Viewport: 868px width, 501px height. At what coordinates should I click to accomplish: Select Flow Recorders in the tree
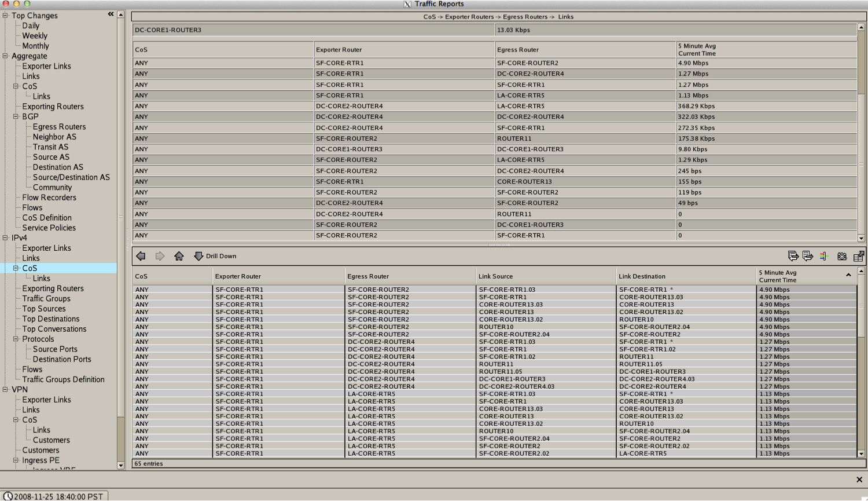point(49,198)
